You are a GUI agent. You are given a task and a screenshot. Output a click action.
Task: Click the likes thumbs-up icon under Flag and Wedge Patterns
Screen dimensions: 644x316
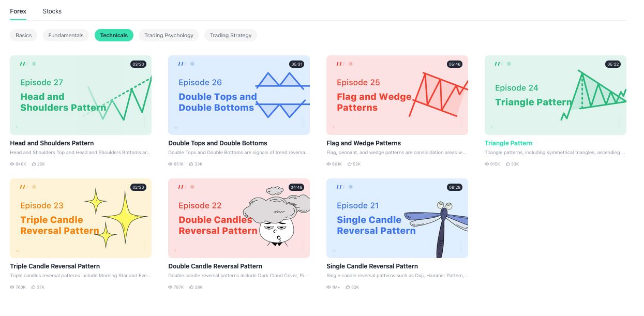tap(350, 164)
